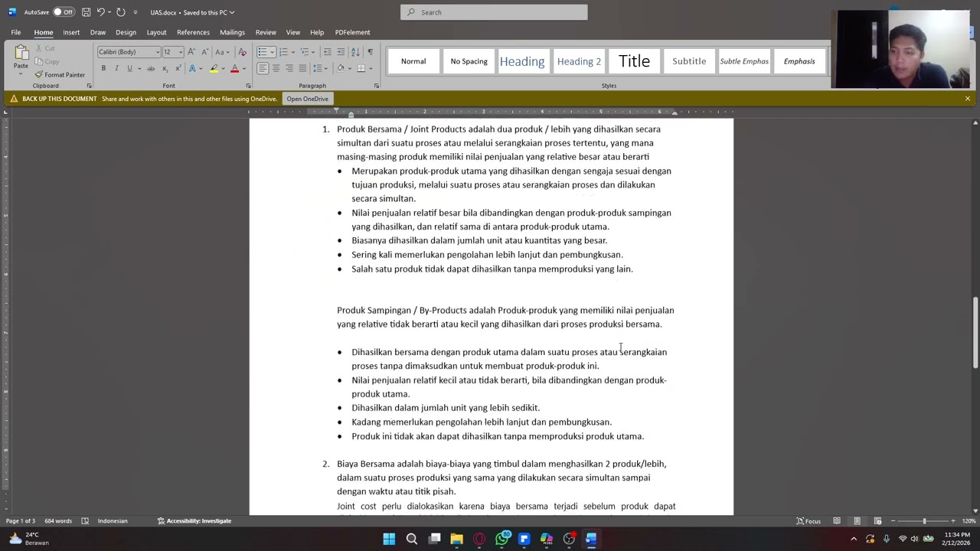Clear all formatting with the eraser icon
The height and width of the screenshot is (551, 980).
(243, 52)
